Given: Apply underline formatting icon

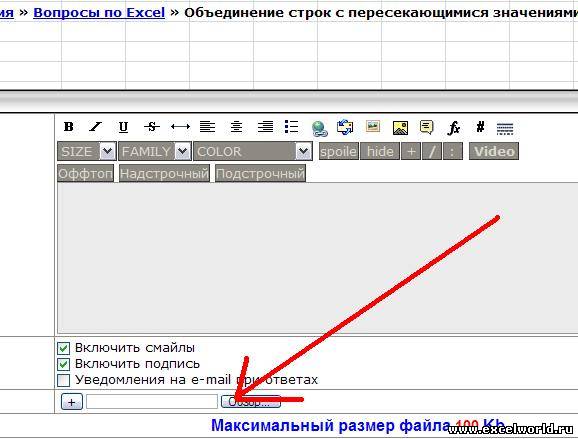Looking at the screenshot, I should click(x=123, y=127).
